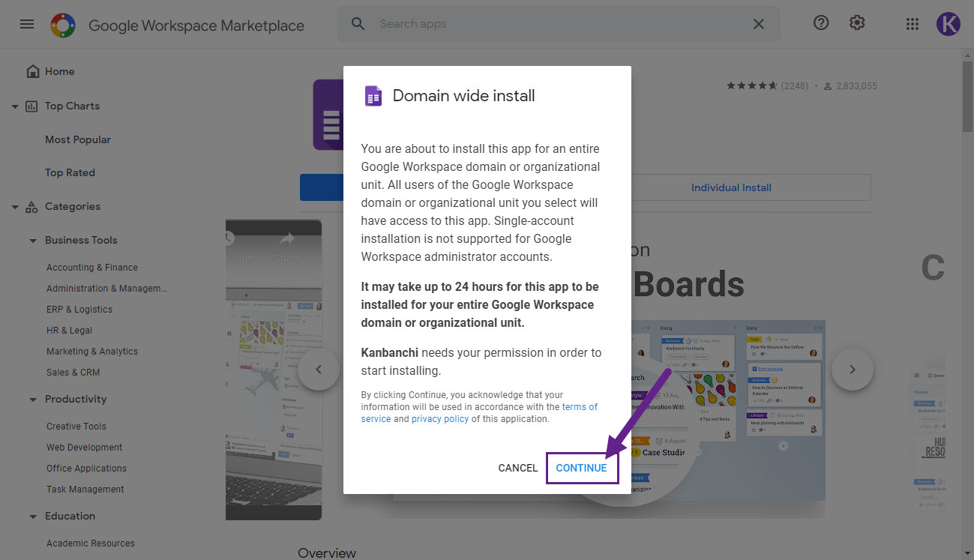Click the search magnifier icon
The height and width of the screenshot is (560, 974).
tap(358, 24)
